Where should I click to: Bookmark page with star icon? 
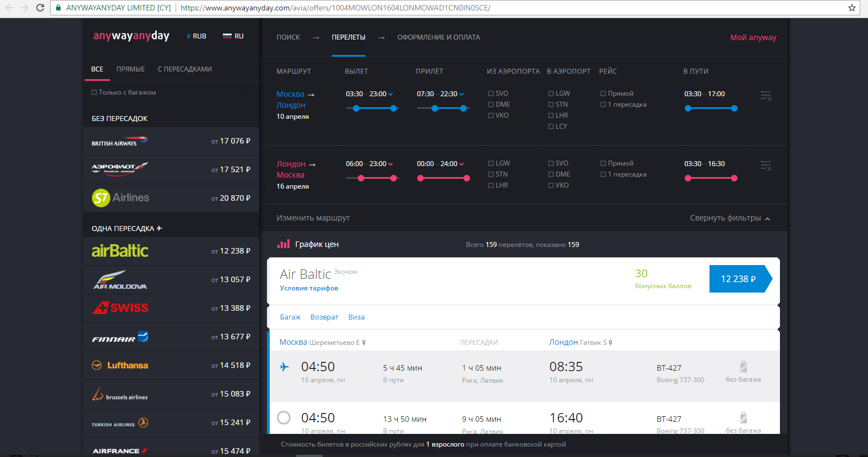[x=852, y=8]
